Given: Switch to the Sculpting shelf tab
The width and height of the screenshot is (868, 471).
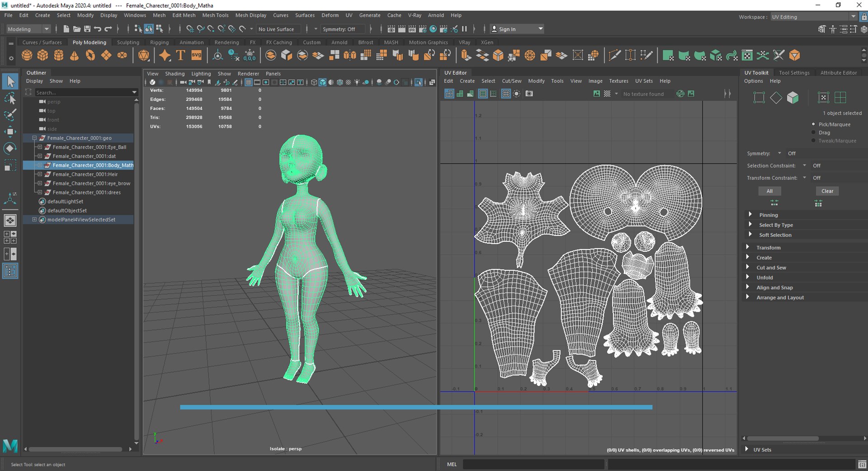Looking at the screenshot, I should click(x=128, y=42).
